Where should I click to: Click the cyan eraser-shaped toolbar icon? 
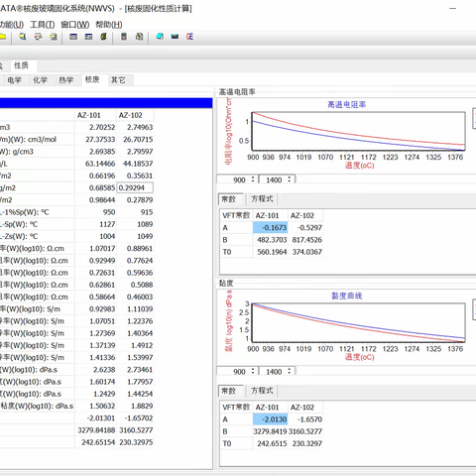[x=160, y=37]
